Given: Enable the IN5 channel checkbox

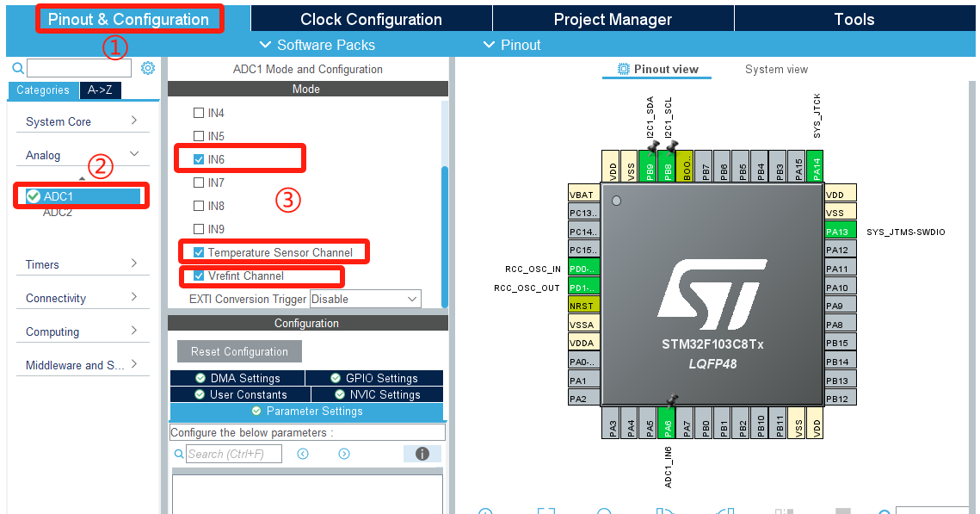Looking at the screenshot, I should [x=199, y=136].
